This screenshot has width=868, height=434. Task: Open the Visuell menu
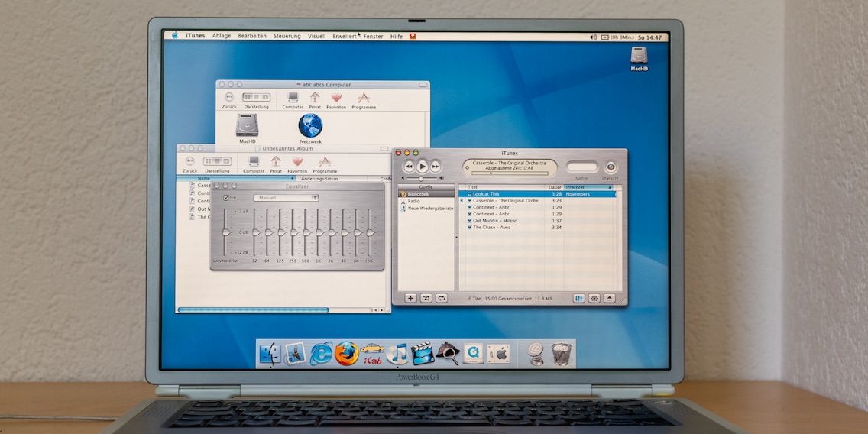pos(316,36)
